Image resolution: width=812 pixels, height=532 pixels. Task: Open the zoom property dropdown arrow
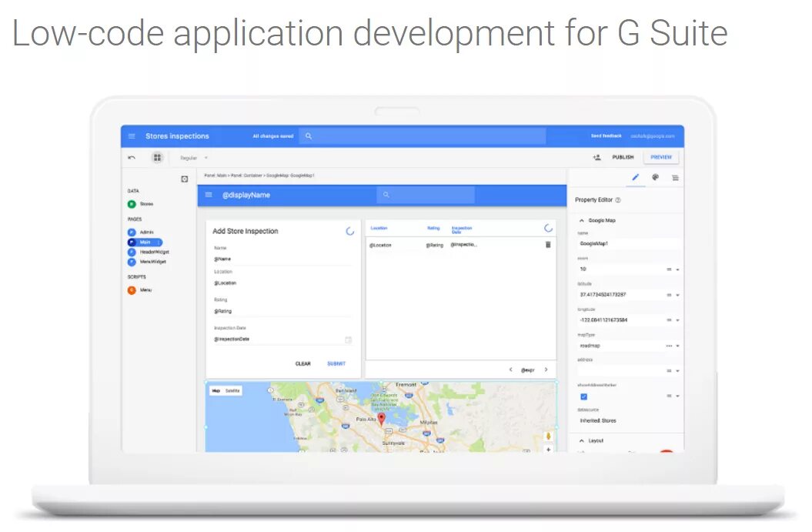(x=677, y=270)
